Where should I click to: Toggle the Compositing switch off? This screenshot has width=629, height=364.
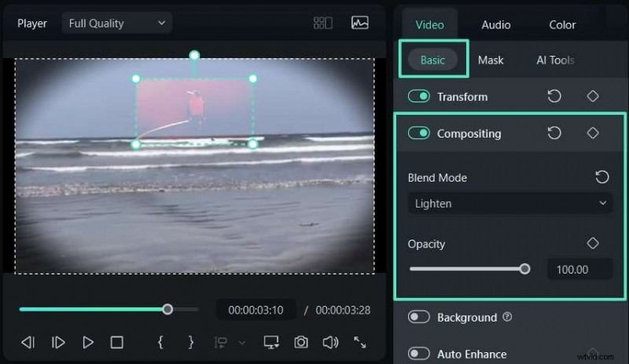point(419,133)
